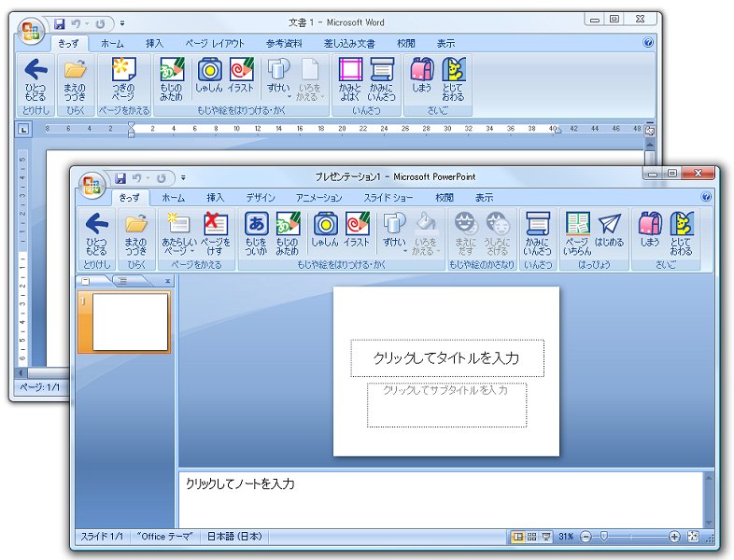This screenshot has width=734, height=560.
Task: Open PowerPoint undo history dropdown arrow
Action: tap(148, 177)
